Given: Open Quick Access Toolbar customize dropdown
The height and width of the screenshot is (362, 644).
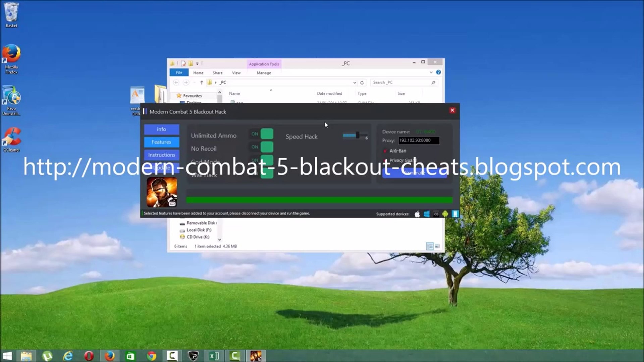Looking at the screenshot, I should [x=197, y=63].
